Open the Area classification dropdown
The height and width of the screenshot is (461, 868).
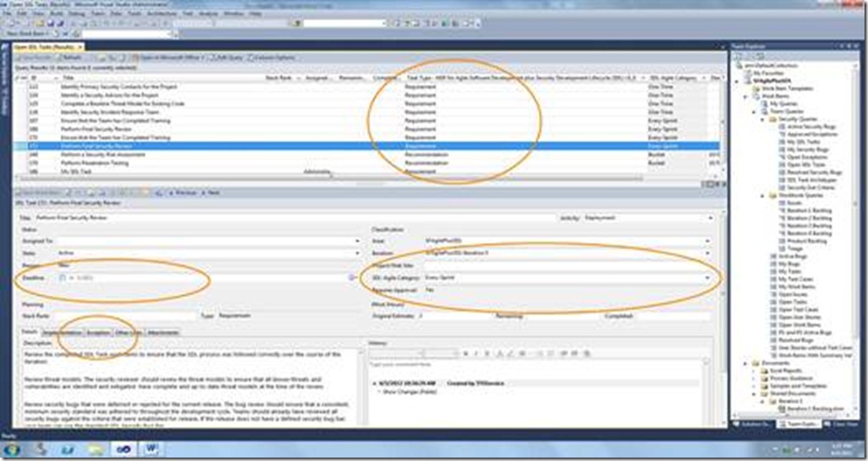[707, 242]
